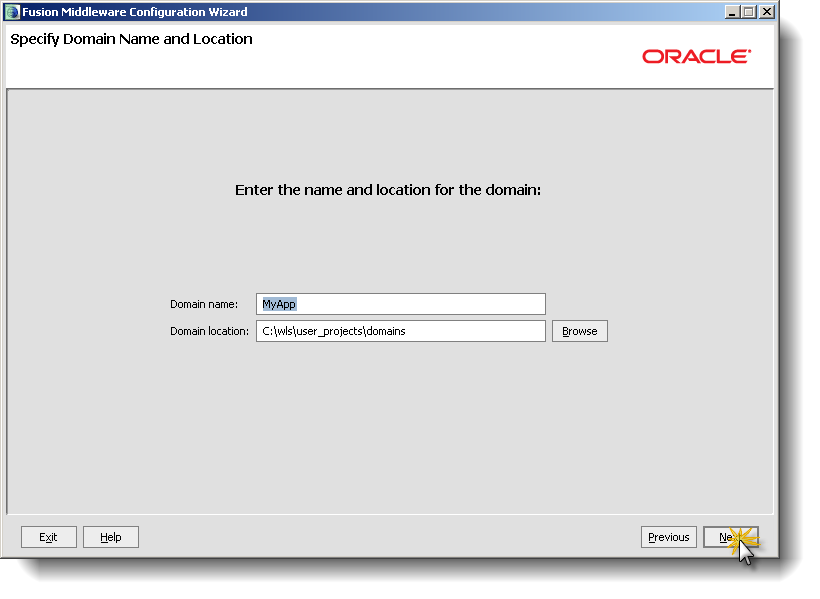Click the Oracle logo

[697, 56]
